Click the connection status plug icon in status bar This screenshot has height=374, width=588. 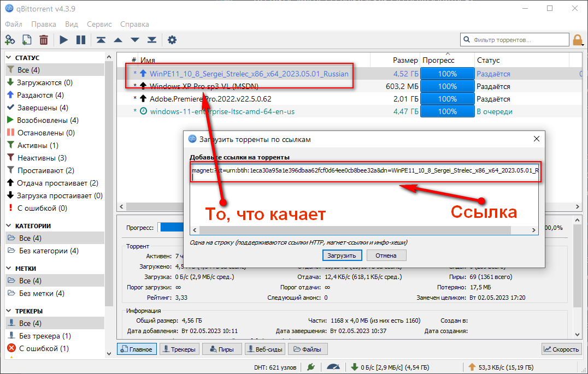311,367
